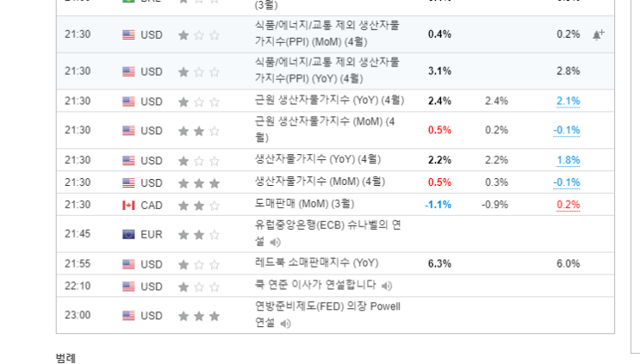Click the alert bell icon in the first row
This screenshot has height=364, width=640.
coord(598,34)
